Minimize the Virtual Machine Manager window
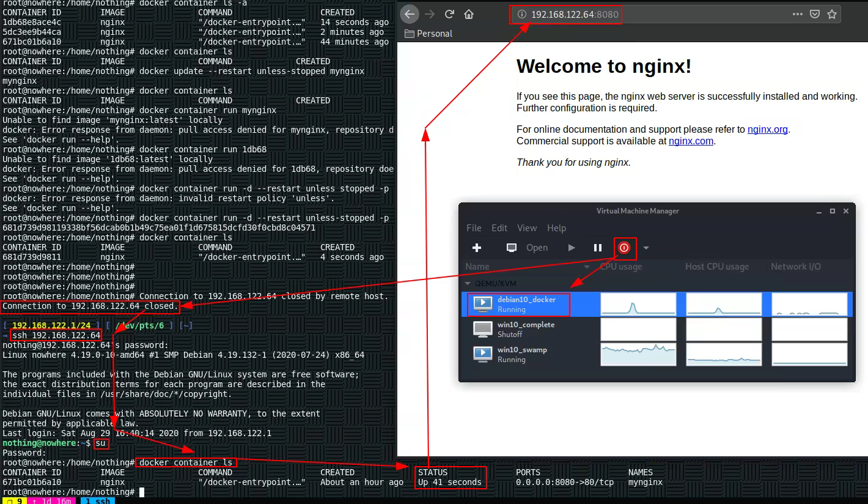868x504 pixels. [x=819, y=211]
